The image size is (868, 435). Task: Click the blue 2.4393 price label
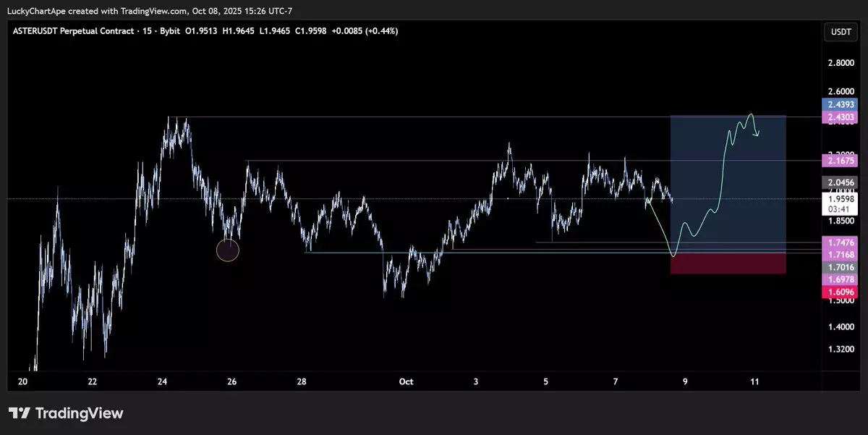(x=840, y=105)
